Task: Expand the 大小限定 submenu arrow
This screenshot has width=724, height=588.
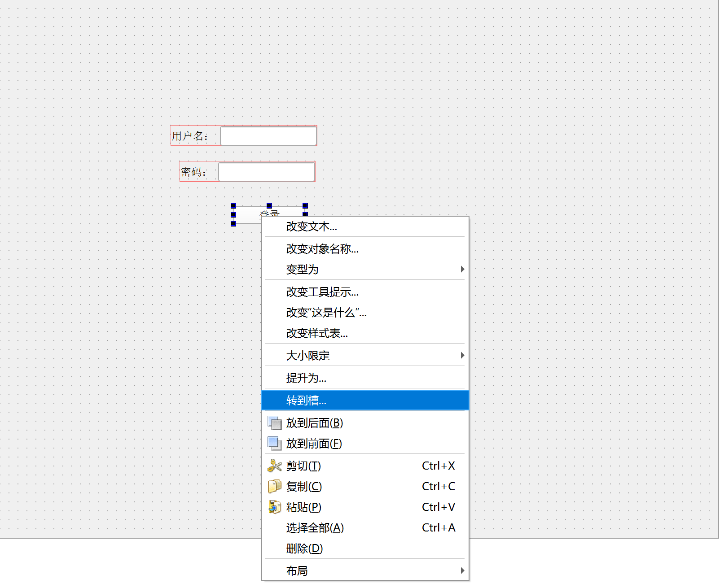Action: (462, 355)
